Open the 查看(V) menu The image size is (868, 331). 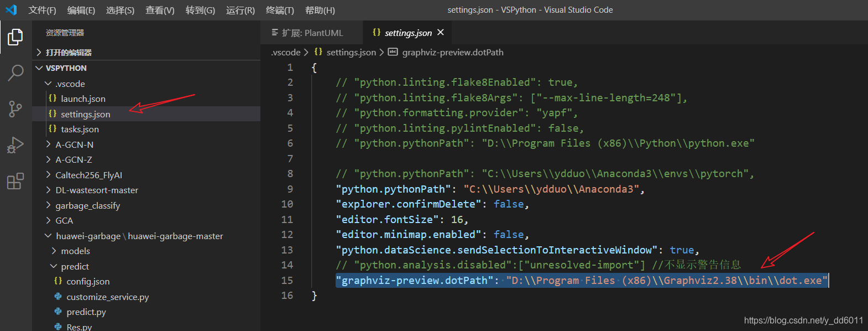[160, 10]
